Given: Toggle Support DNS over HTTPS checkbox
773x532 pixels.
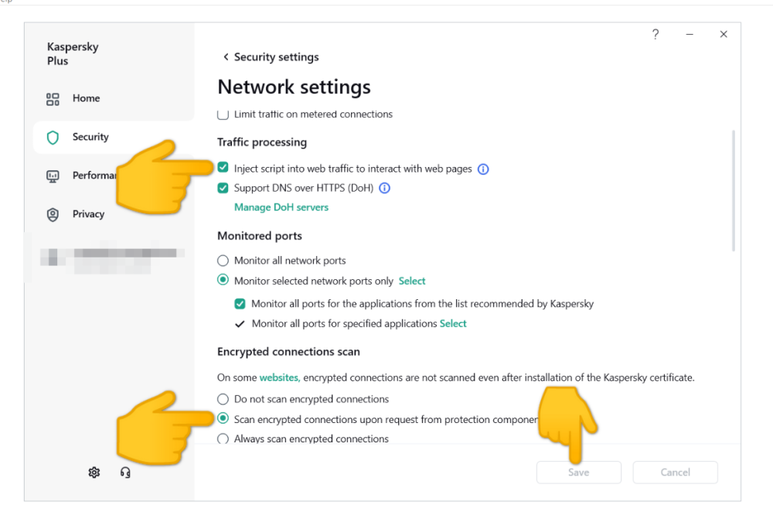Looking at the screenshot, I should pyautogui.click(x=223, y=188).
